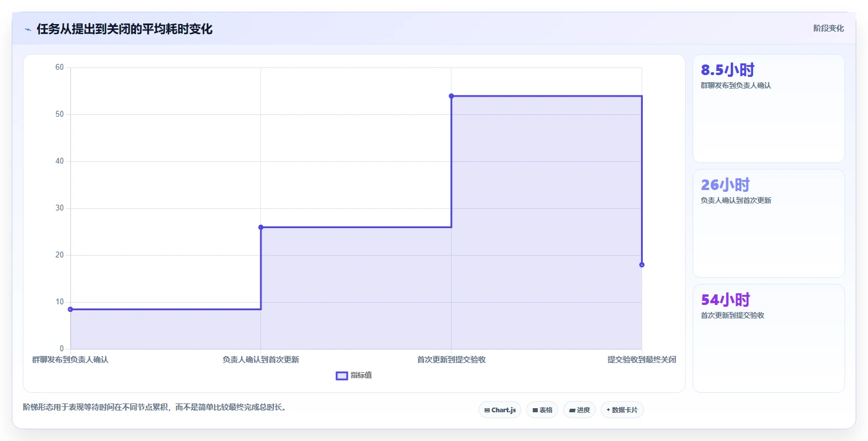This screenshot has height=441, width=868.
Task: Click the y-axis tick label 60
Action: point(59,67)
